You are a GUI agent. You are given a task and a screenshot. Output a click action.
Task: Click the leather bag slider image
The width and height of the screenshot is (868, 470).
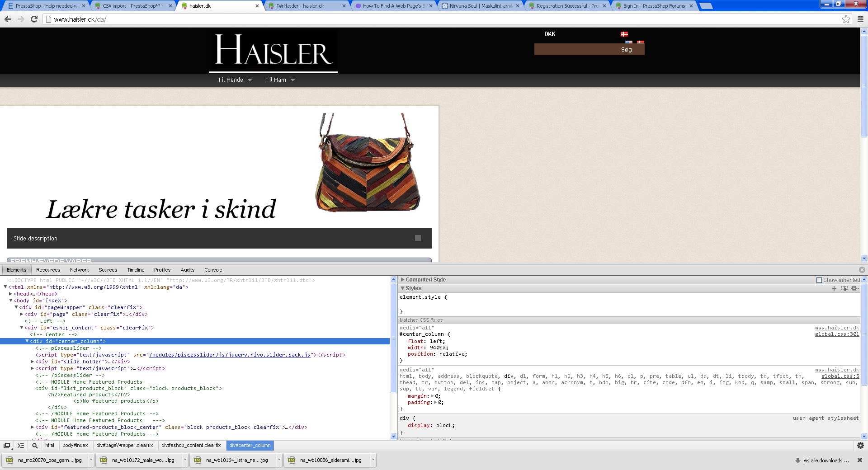(368, 162)
